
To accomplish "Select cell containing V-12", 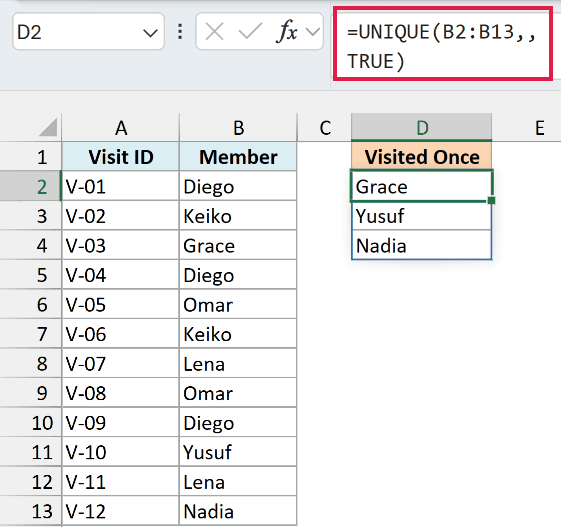I will click(x=121, y=511).
